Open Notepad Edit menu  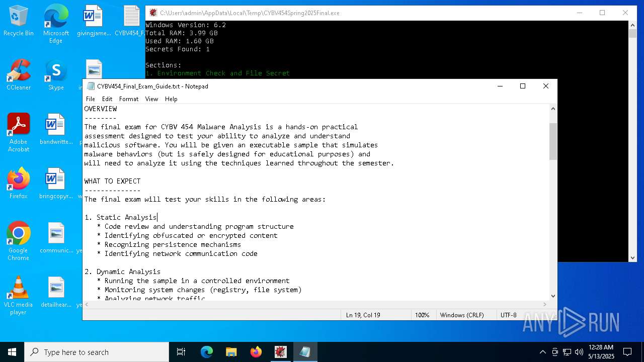(107, 99)
